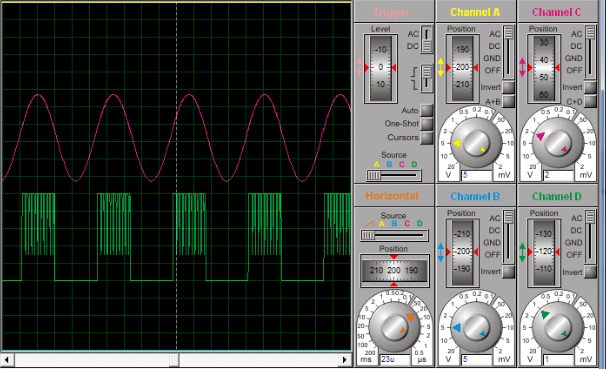Screen dimensions: 606x369
Task: Click the Channel C pink position arrows icon
Action: 523,68
